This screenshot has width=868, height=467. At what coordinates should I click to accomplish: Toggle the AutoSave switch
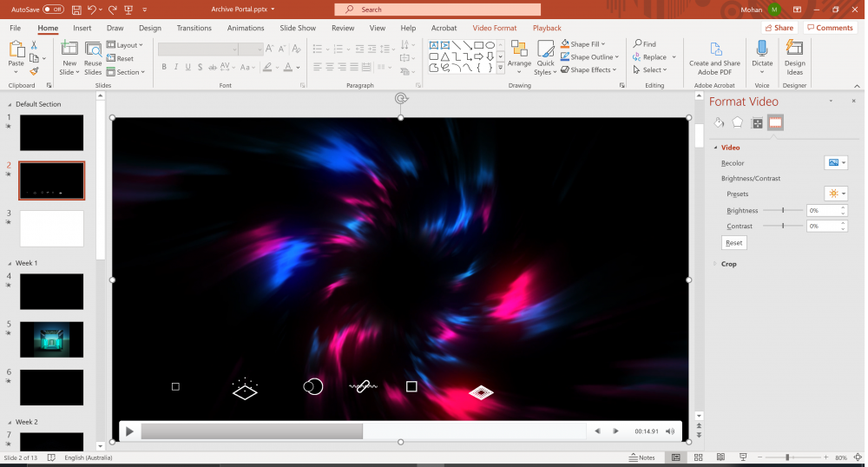tap(53, 10)
